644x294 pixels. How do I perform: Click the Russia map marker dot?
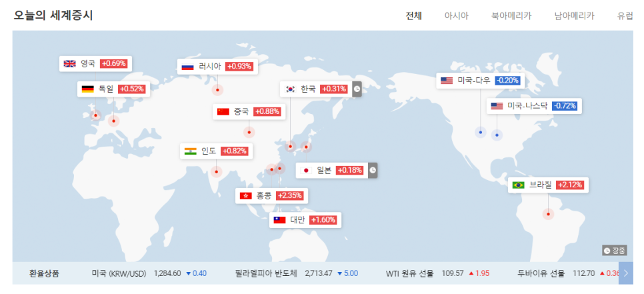217,89
